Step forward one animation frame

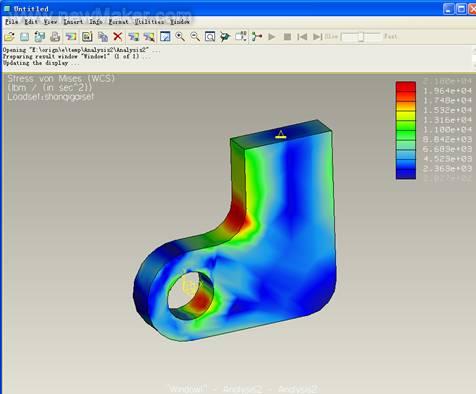pyautogui.click(x=317, y=36)
